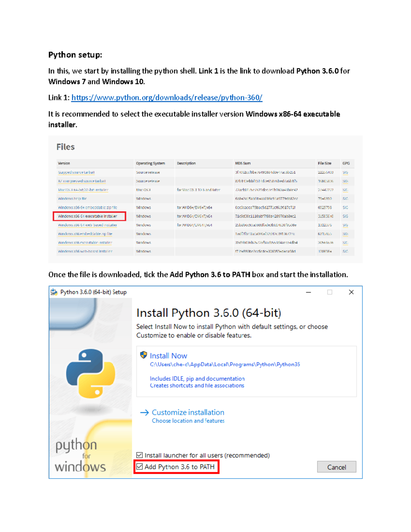The image size is (411, 532).
Task: Download the XZ compressed source tarball
Action: pos(82,181)
